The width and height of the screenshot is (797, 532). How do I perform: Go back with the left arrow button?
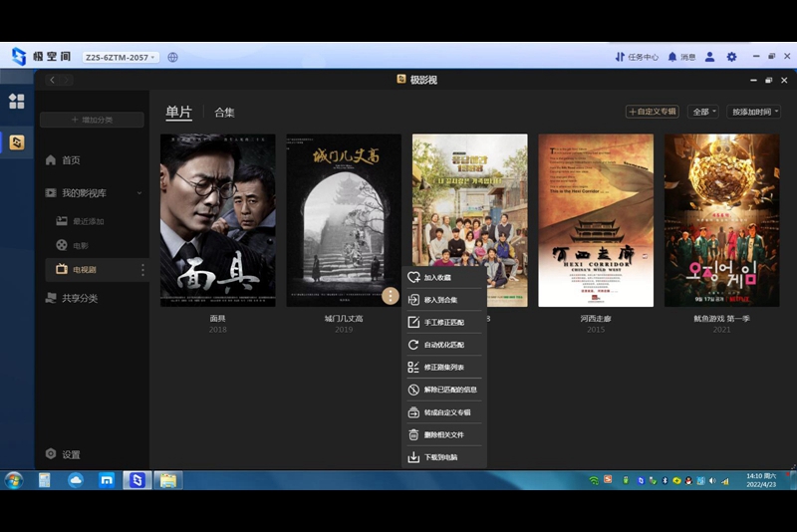[53, 80]
